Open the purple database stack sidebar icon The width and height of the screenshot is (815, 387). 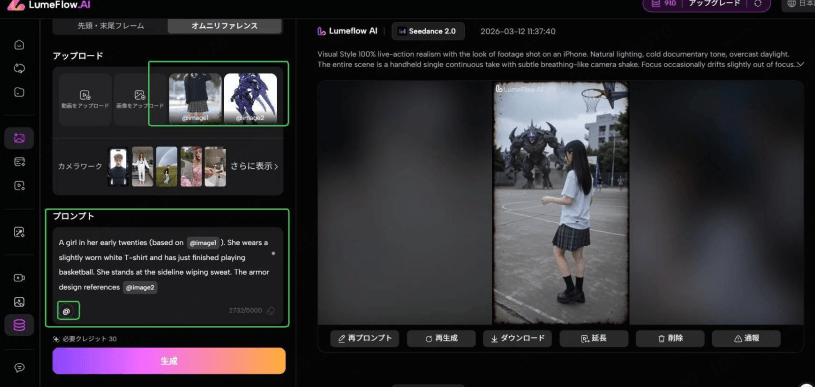(x=19, y=325)
